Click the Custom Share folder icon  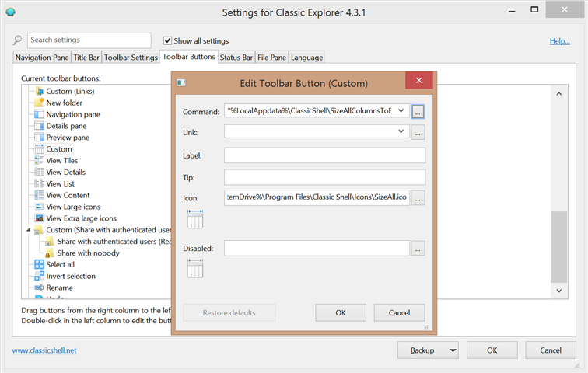(39, 230)
